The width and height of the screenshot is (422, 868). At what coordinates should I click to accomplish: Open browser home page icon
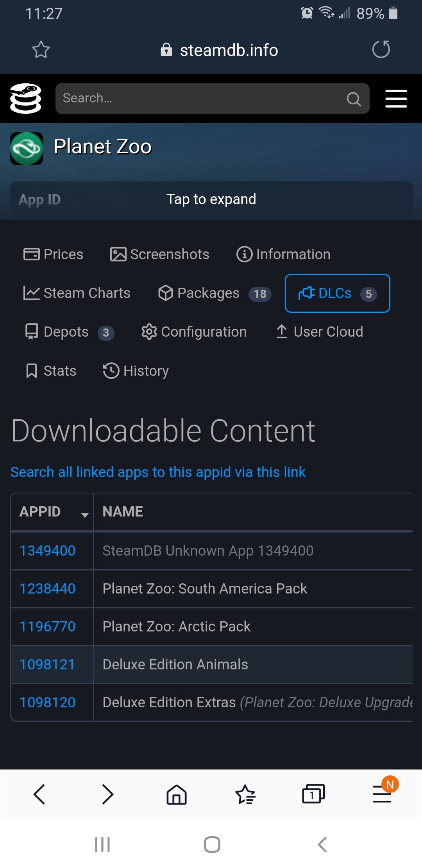tap(177, 794)
